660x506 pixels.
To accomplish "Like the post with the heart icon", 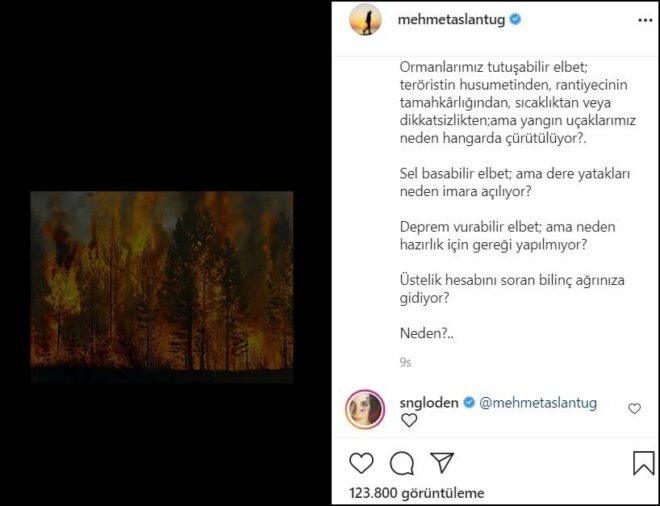I will 361,464.
